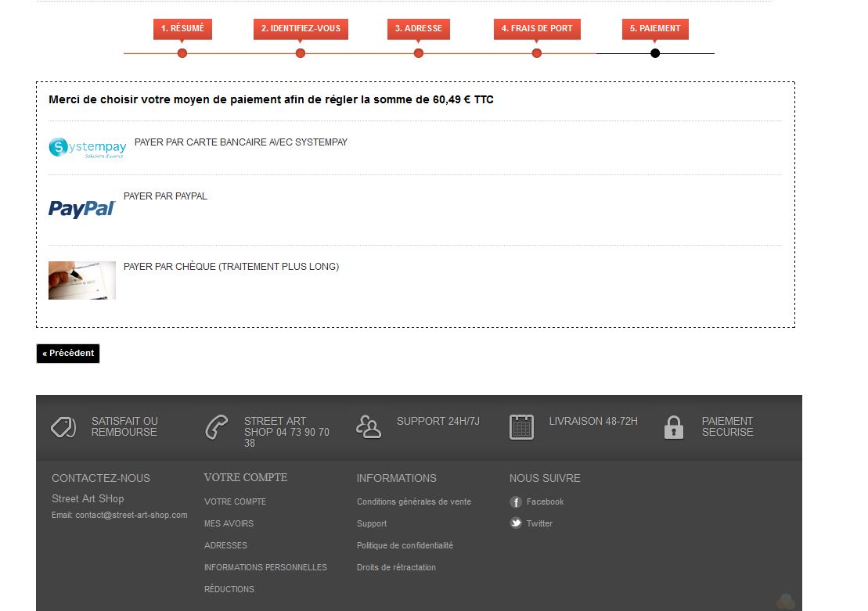Go to step 1. Résumé
Screen dimensions: 868x611
click(182, 29)
